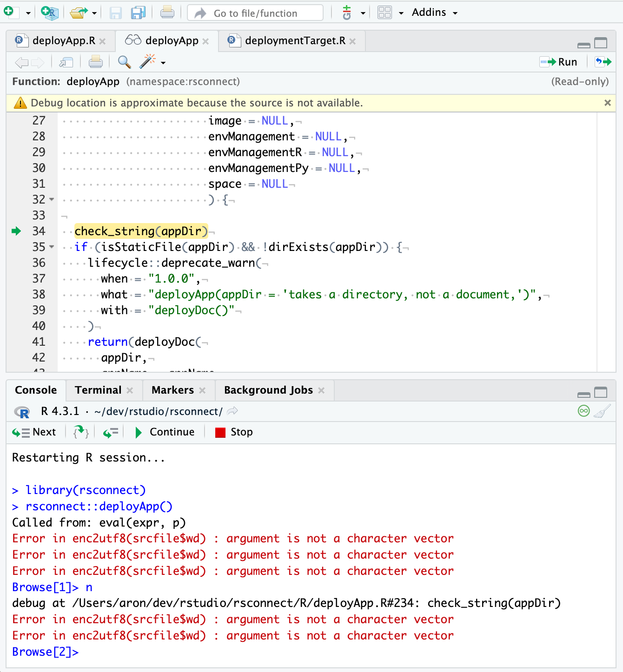Image resolution: width=623 pixels, height=672 pixels.
Task: Click the green console status icon
Action: click(583, 411)
